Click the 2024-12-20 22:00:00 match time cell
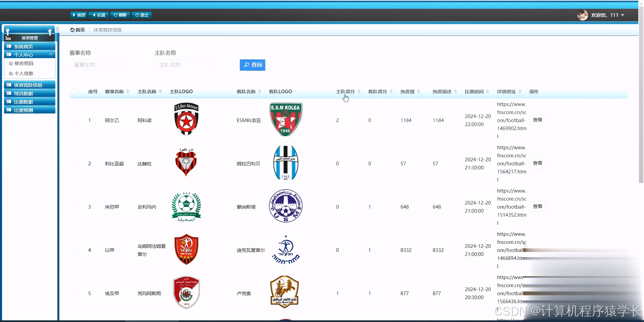This screenshot has width=644, height=322. tap(478, 120)
